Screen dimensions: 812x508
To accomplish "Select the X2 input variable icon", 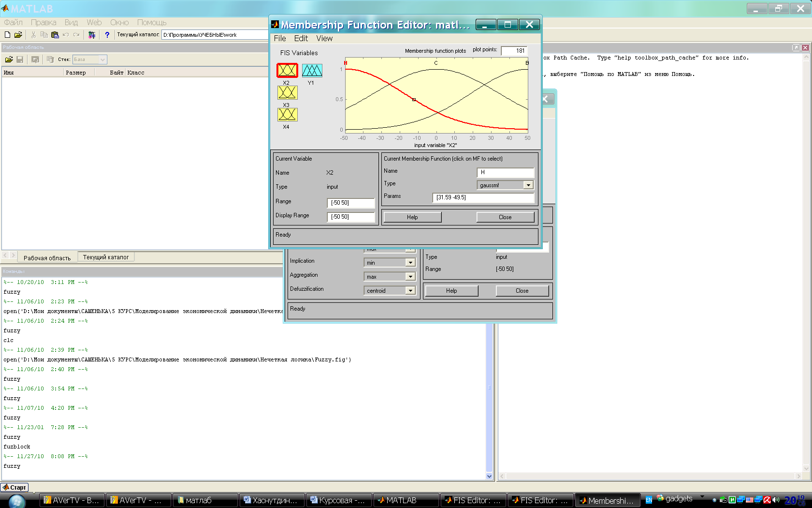I will [287, 71].
